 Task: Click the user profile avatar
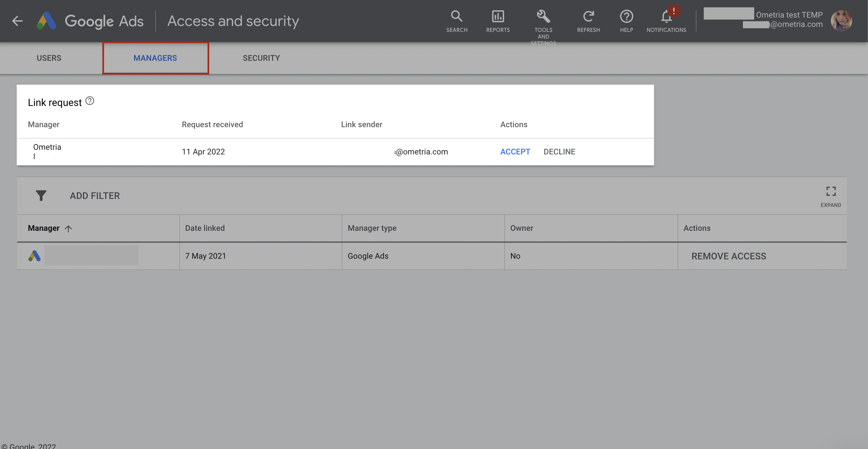(841, 21)
